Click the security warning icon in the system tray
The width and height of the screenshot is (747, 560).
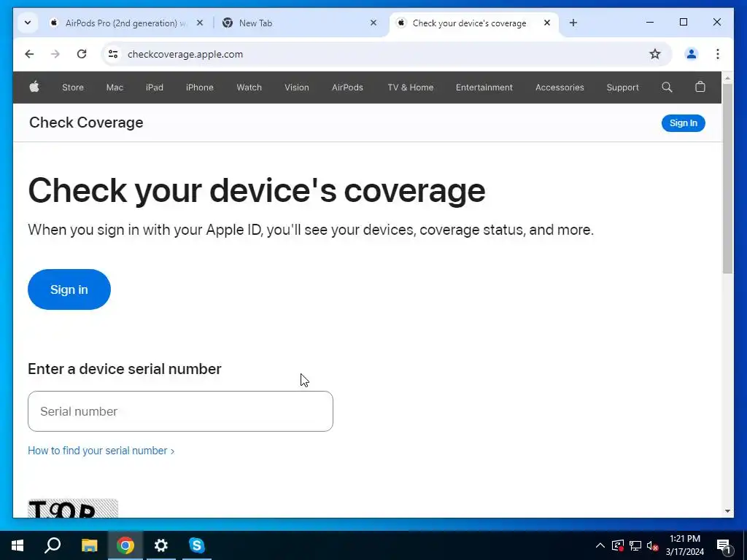click(617, 545)
